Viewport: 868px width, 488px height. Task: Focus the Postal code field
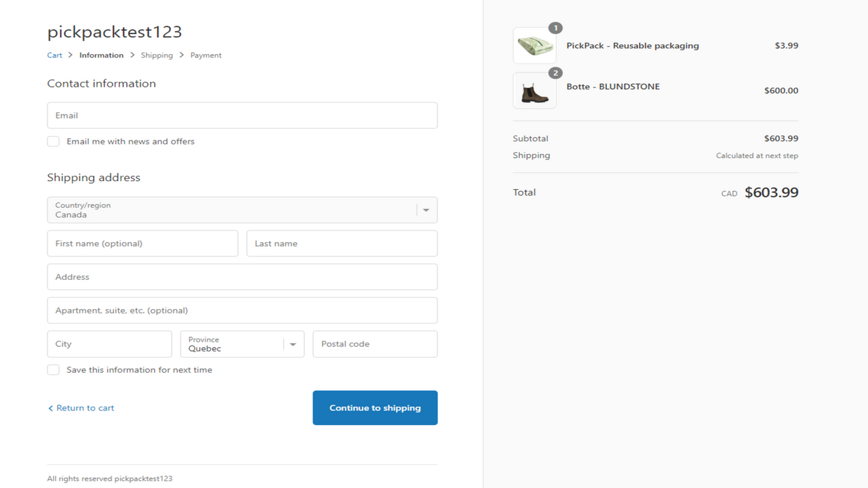375,344
